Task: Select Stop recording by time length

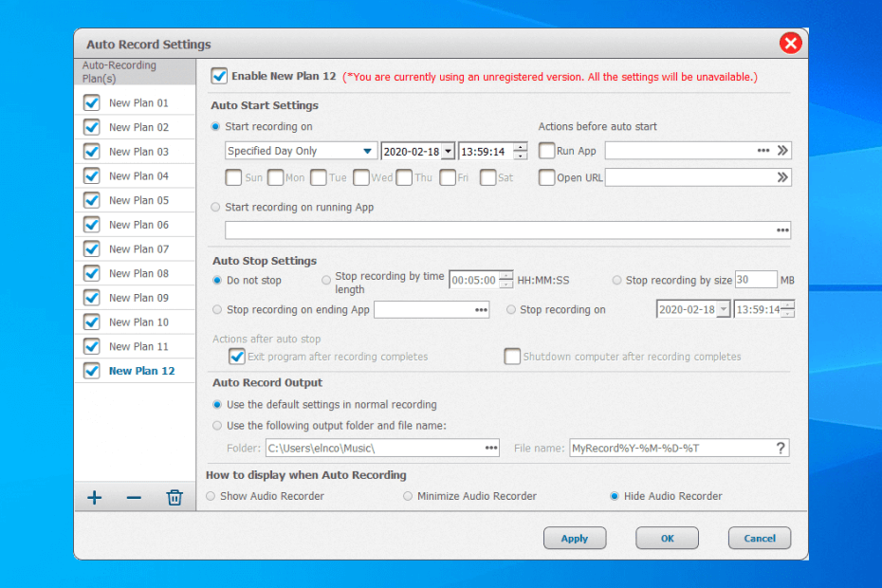Action: coord(325,280)
